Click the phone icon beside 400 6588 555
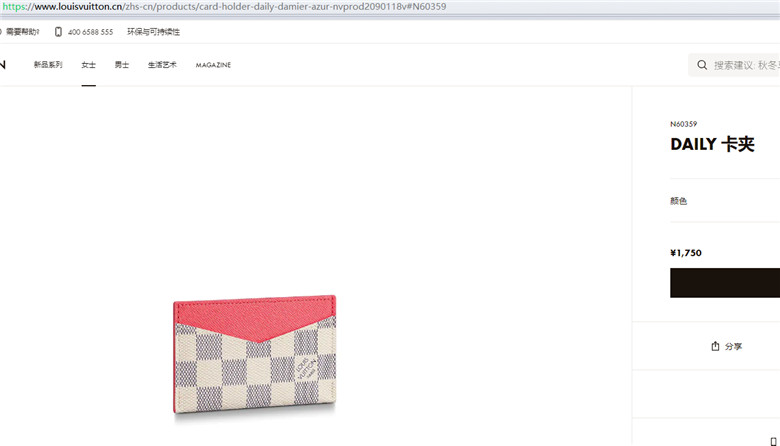Viewport: 780px width, 446px height. [x=58, y=32]
